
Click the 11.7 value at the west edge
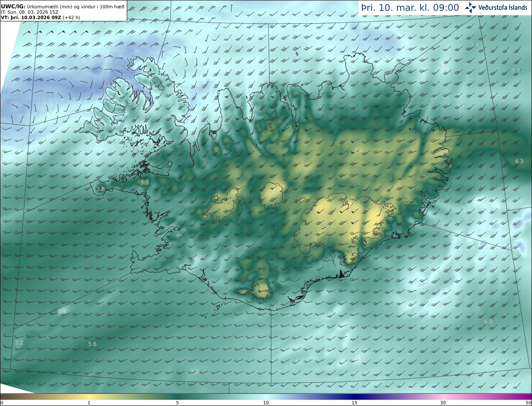[6, 104]
